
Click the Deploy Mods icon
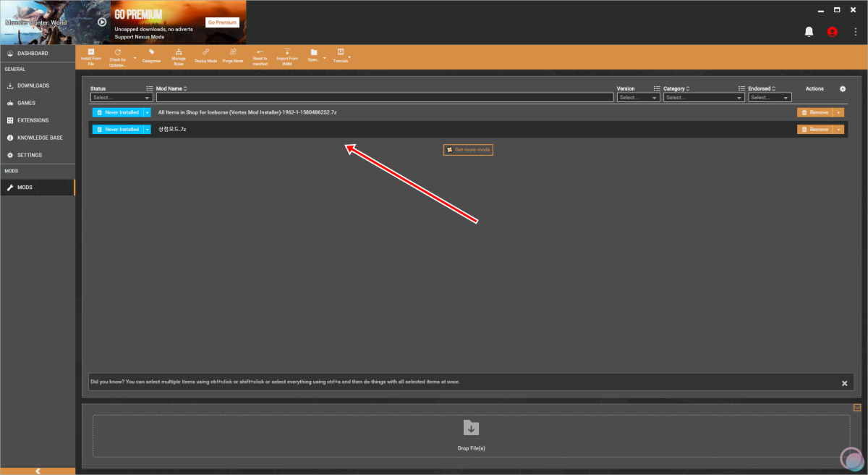point(205,52)
